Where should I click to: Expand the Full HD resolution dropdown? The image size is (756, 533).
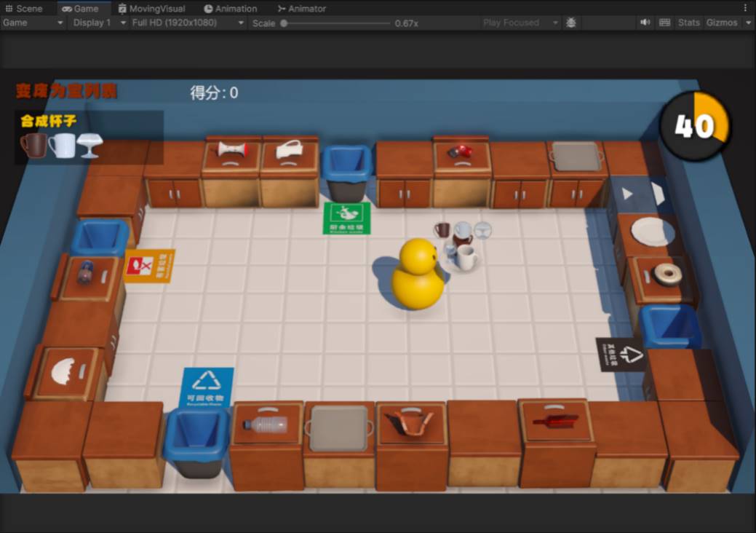click(188, 23)
